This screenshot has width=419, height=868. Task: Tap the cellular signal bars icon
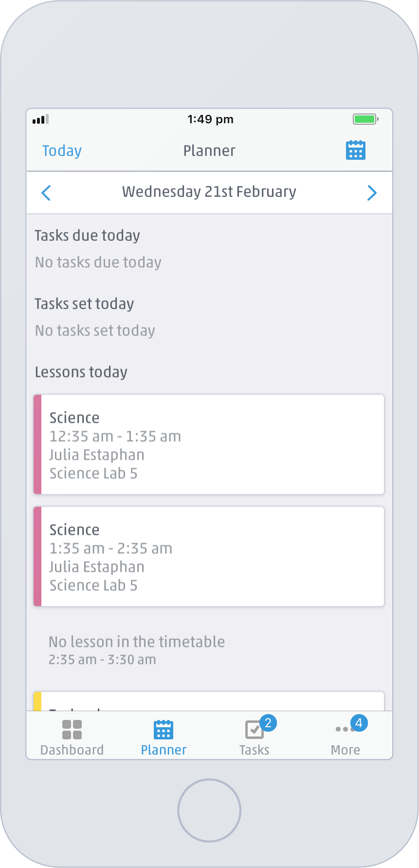click(40, 119)
